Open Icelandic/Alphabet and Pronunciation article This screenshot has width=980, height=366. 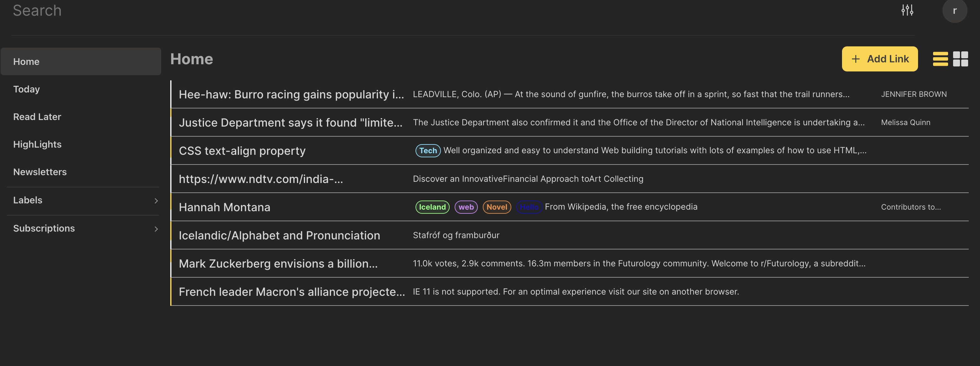[x=279, y=235]
